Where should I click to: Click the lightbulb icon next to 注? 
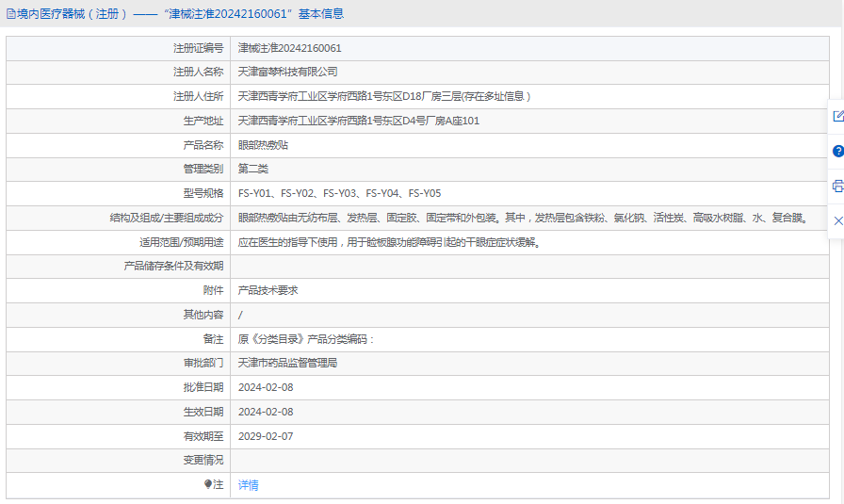pos(208,484)
